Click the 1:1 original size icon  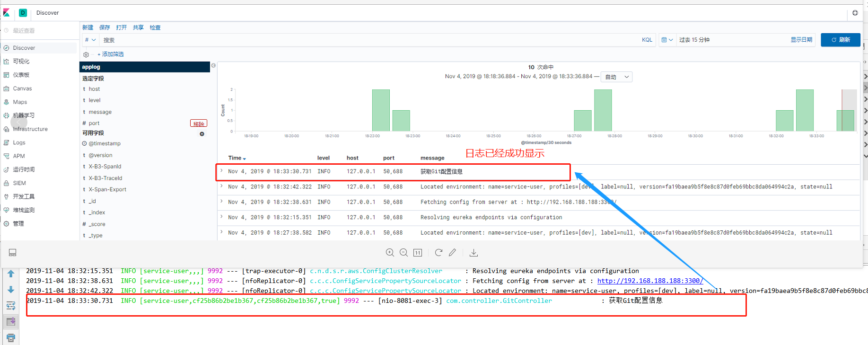pyautogui.click(x=418, y=253)
